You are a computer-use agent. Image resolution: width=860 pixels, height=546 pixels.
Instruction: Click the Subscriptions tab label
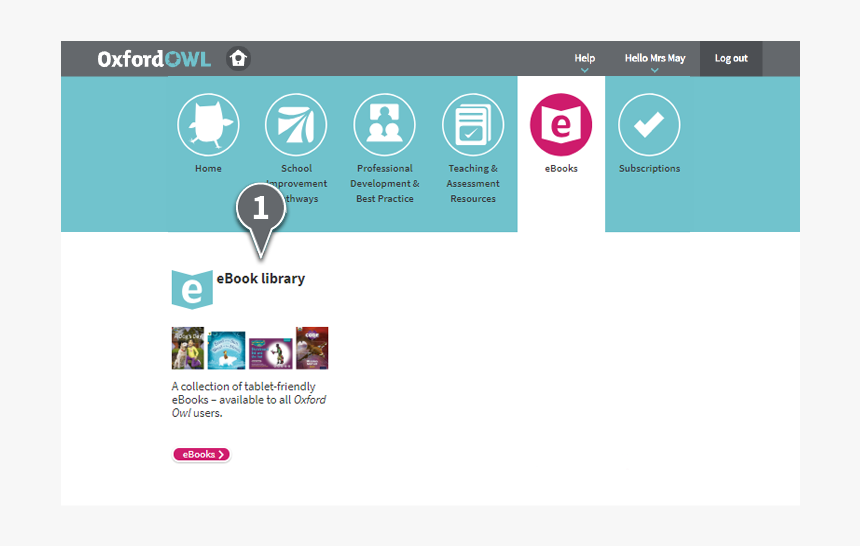click(649, 168)
